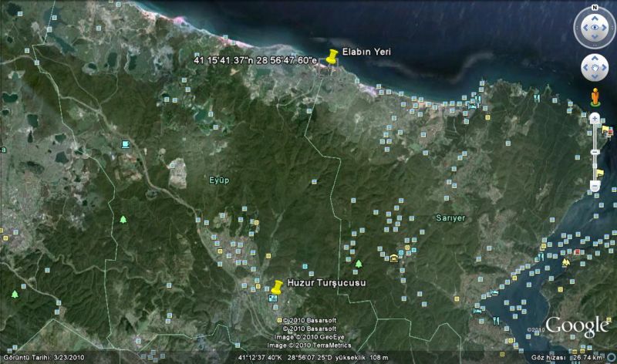This screenshot has height=364, width=617.
Task: Click the Google logo watermark
Action: [577, 326]
